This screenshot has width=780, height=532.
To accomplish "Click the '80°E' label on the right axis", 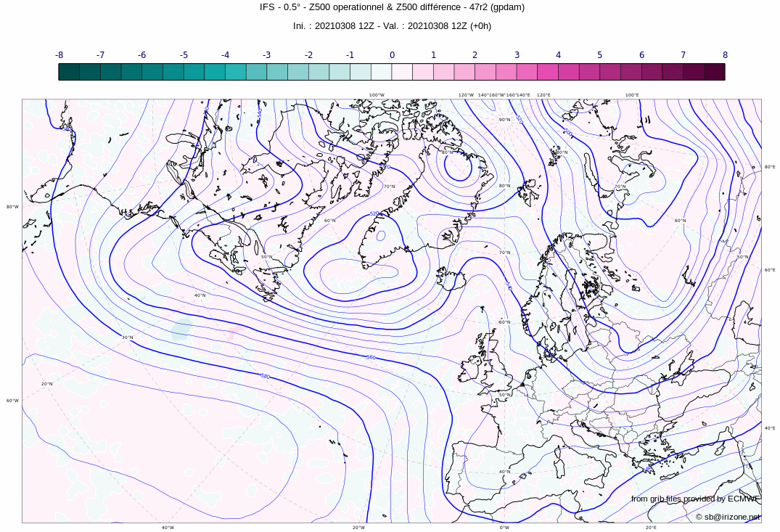I will (770, 167).
